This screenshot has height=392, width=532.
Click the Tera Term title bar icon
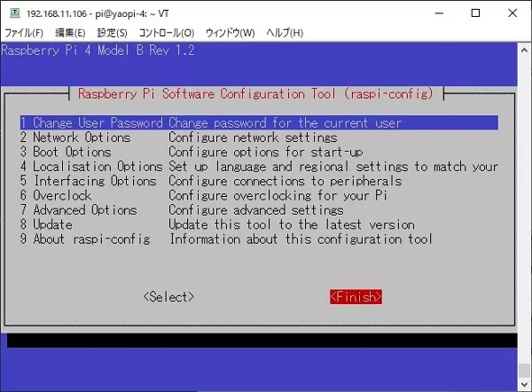point(14,13)
